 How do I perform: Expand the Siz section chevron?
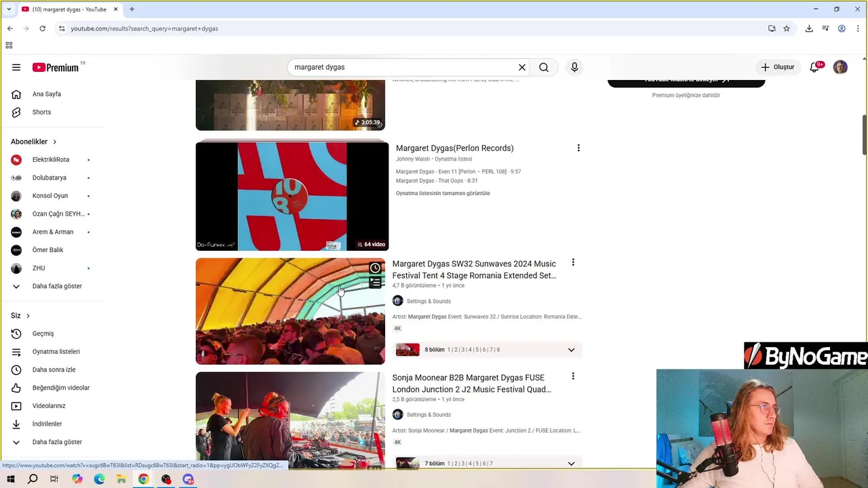pos(28,316)
